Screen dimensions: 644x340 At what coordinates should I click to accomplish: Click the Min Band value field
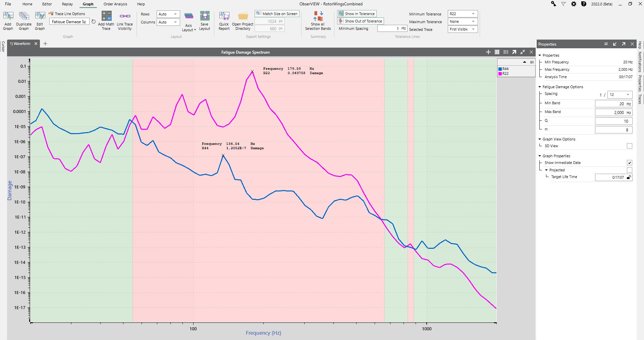(613, 104)
